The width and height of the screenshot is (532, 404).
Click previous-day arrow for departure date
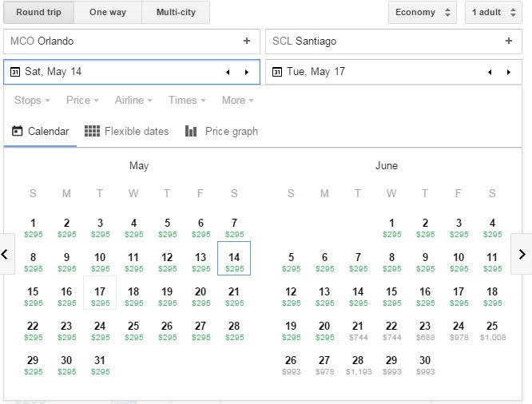[x=228, y=72]
